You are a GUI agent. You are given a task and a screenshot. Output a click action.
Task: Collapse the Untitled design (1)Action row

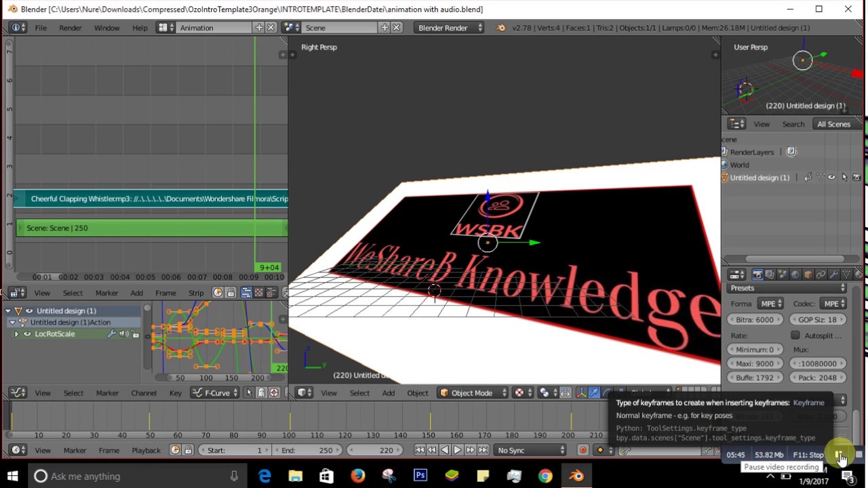coord(12,322)
